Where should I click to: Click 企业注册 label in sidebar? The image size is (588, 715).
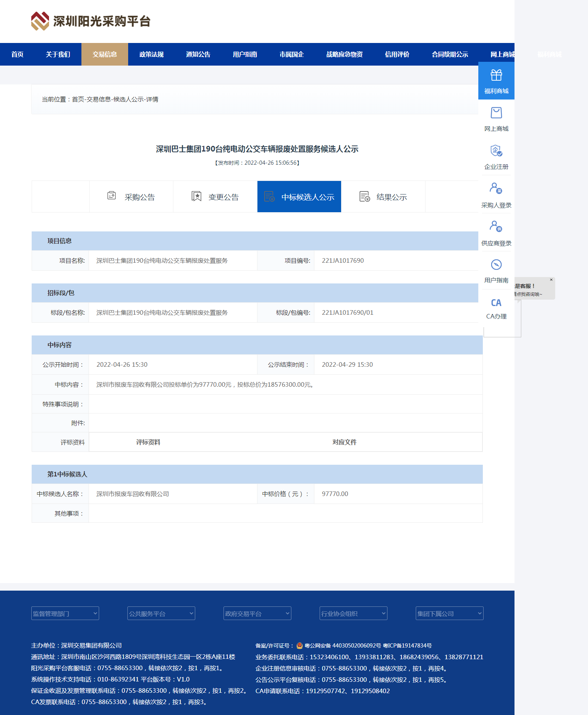[x=496, y=167]
